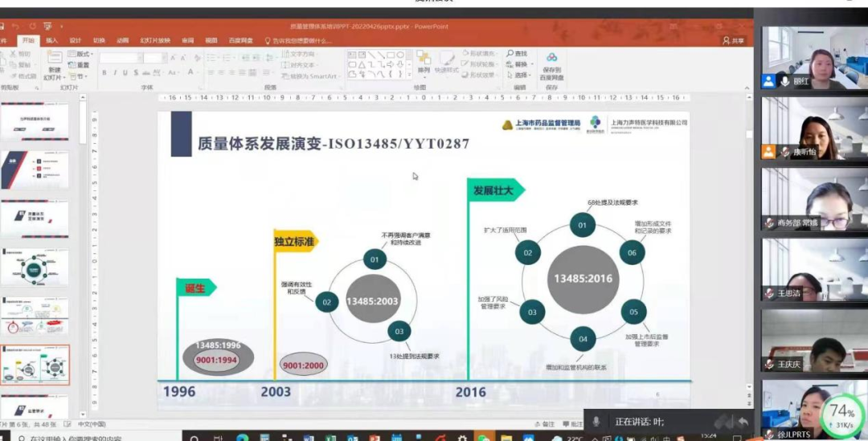This screenshot has width=868, height=441.
Task: Click 重置 (Reset) slide button
Action: click(82, 65)
